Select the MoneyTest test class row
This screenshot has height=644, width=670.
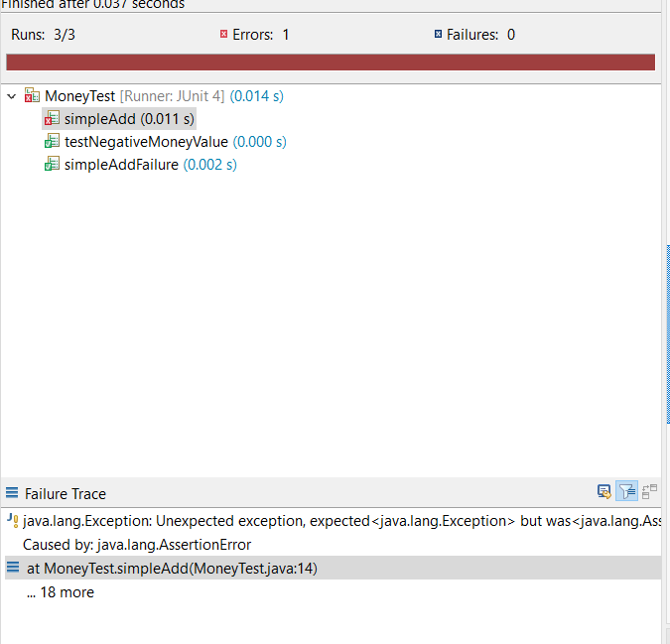[164, 96]
